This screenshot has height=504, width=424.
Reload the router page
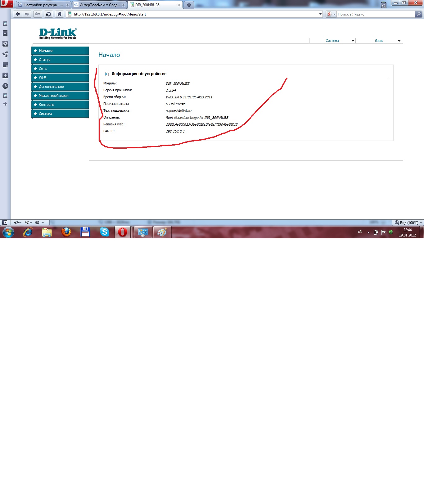pyautogui.click(x=48, y=14)
